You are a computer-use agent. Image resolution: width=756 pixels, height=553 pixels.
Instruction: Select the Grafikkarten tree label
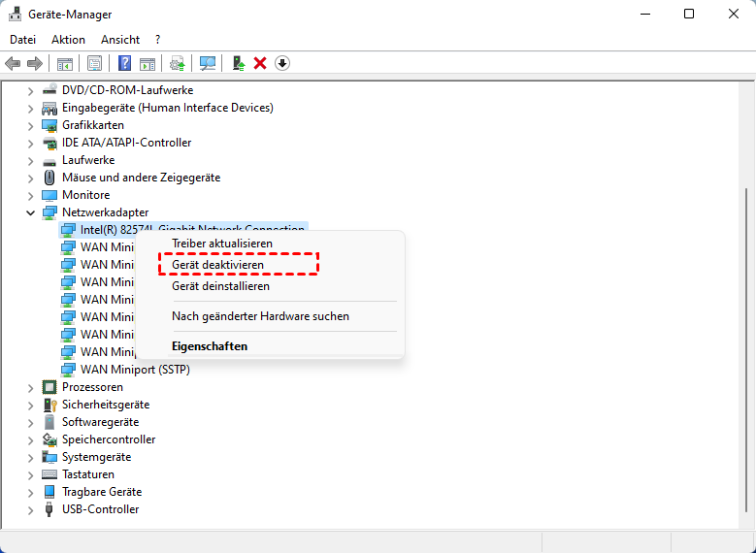tap(93, 125)
